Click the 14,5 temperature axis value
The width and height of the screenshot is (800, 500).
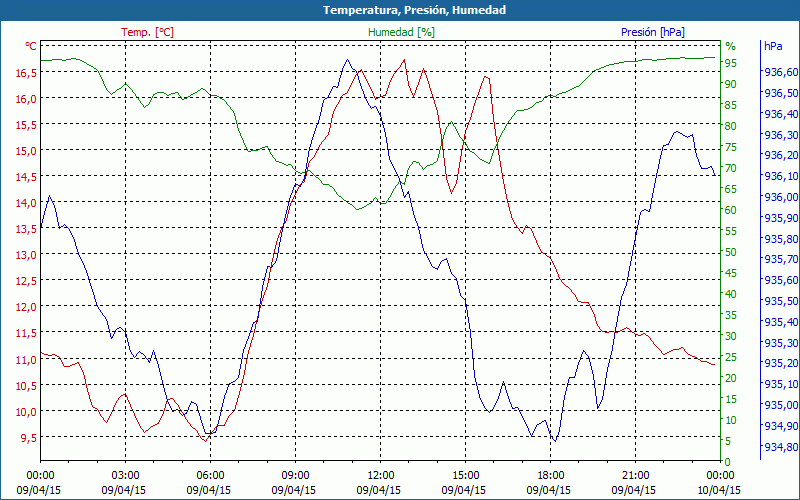click(x=26, y=177)
